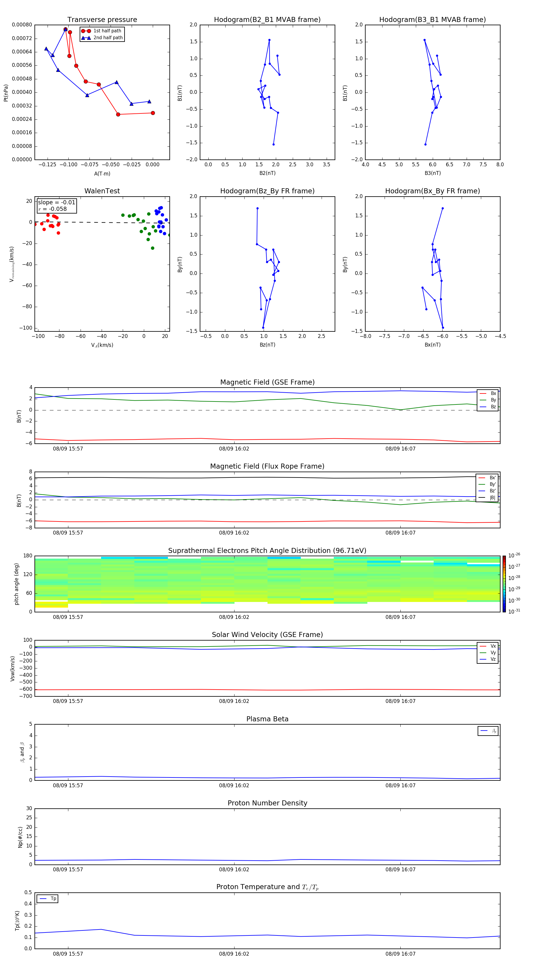Viewport: 535px width, 980px height.
Task: Click the 'Hodogram(B2_B1 MVAB frame)' title
Action: click(x=267, y=20)
